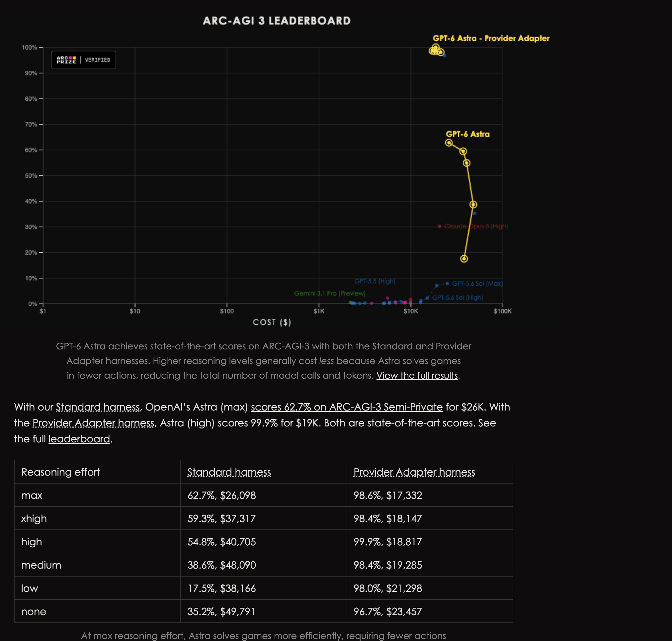Click the '$1K' x-axis tick label

click(319, 311)
